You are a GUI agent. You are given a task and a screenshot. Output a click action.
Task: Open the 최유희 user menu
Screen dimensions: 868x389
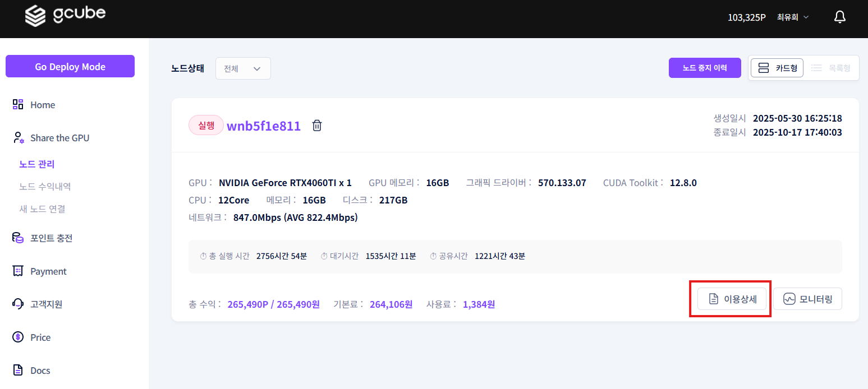[x=792, y=17]
